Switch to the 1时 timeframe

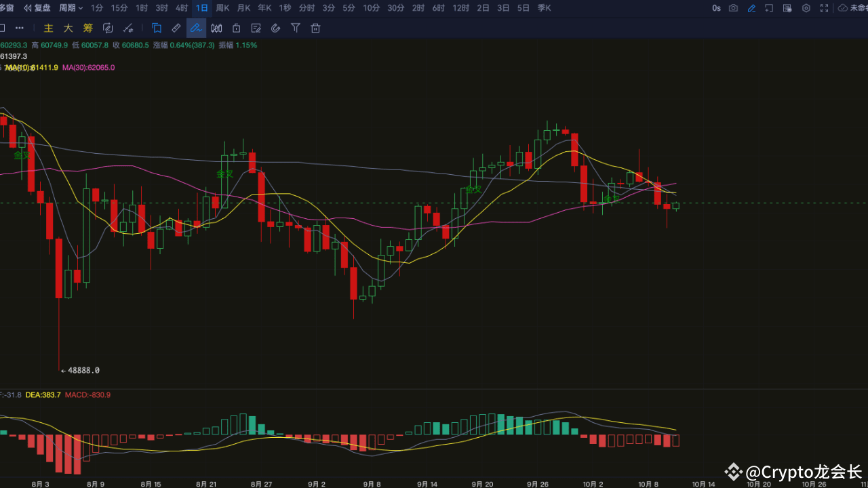click(142, 8)
